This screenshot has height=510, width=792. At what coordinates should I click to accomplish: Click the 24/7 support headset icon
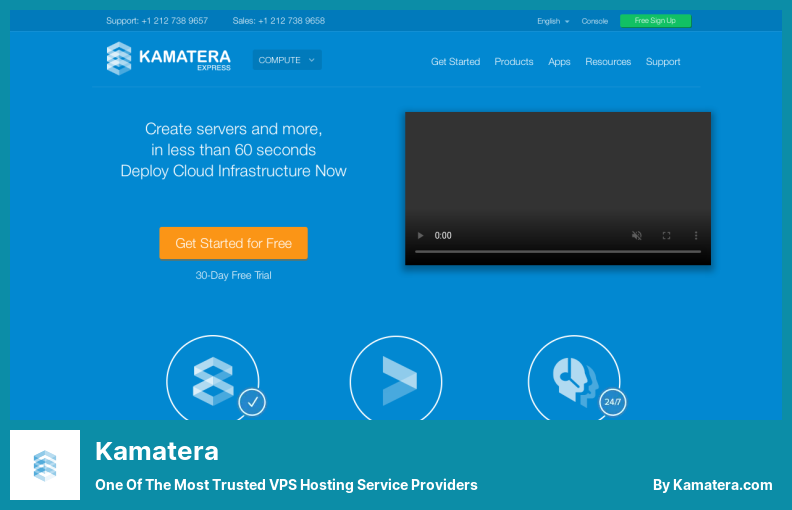pyautogui.click(x=574, y=380)
